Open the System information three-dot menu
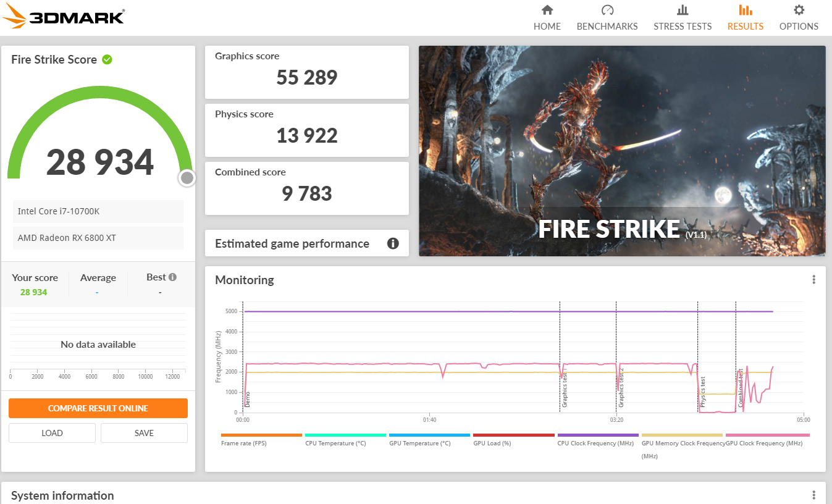 [814, 495]
